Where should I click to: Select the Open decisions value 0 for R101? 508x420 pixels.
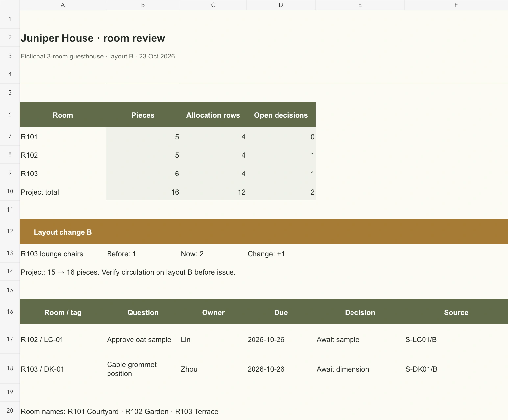281,137
